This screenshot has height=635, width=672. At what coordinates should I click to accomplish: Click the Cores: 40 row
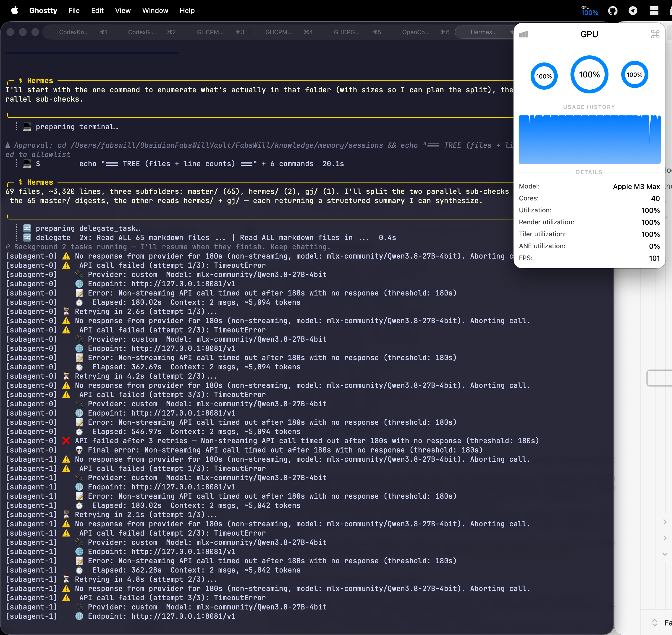click(589, 198)
